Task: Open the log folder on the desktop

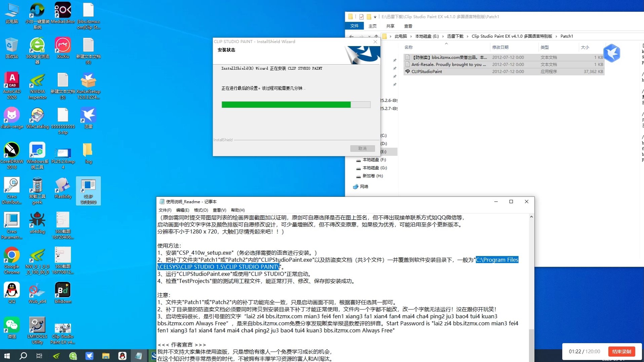Action: (x=88, y=153)
